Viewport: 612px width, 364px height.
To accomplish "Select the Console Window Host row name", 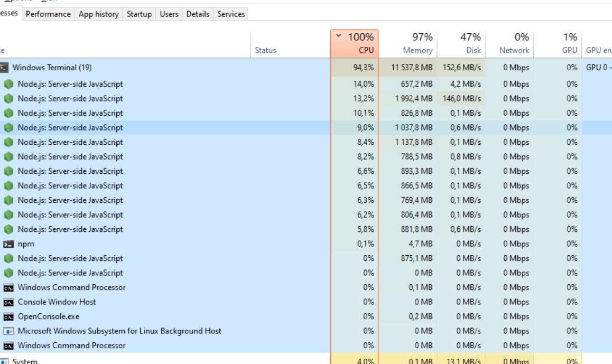I will 57,302.
